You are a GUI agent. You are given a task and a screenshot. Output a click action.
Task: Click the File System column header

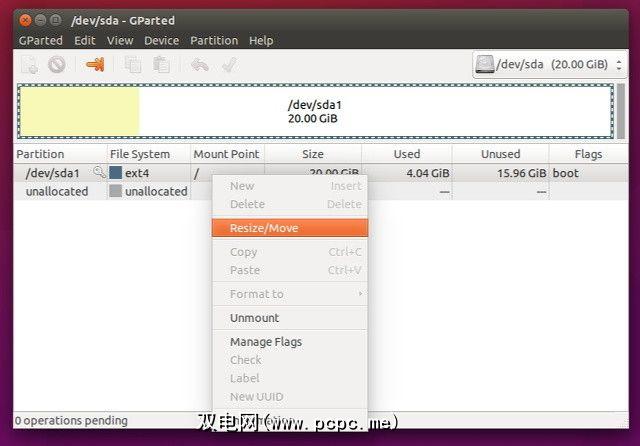click(x=149, y=154)
